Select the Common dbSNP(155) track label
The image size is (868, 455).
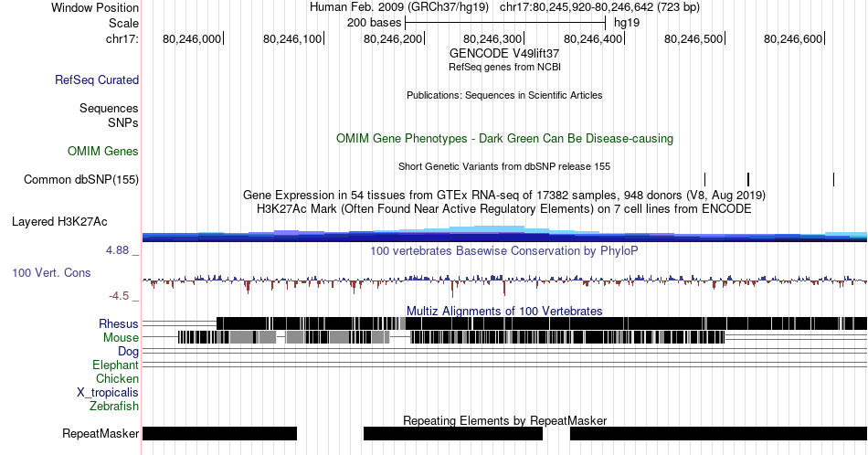81,179
